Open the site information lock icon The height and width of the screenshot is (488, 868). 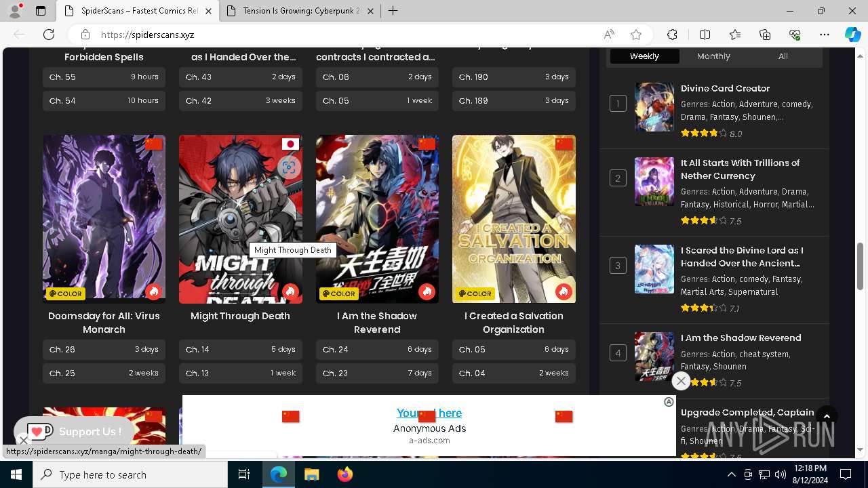tap(85, 35)
